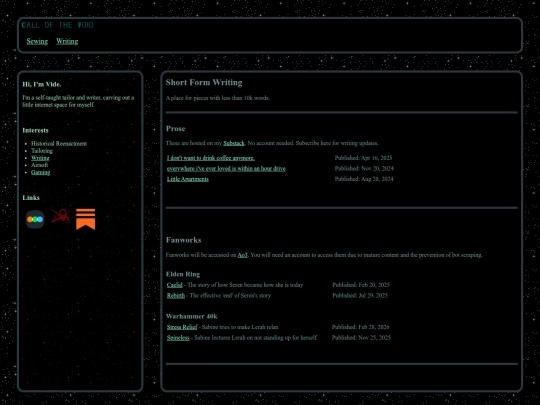Click the 'Interests' sidebar heading
This screenshot has height=405, width=540.
click(35, 131)
